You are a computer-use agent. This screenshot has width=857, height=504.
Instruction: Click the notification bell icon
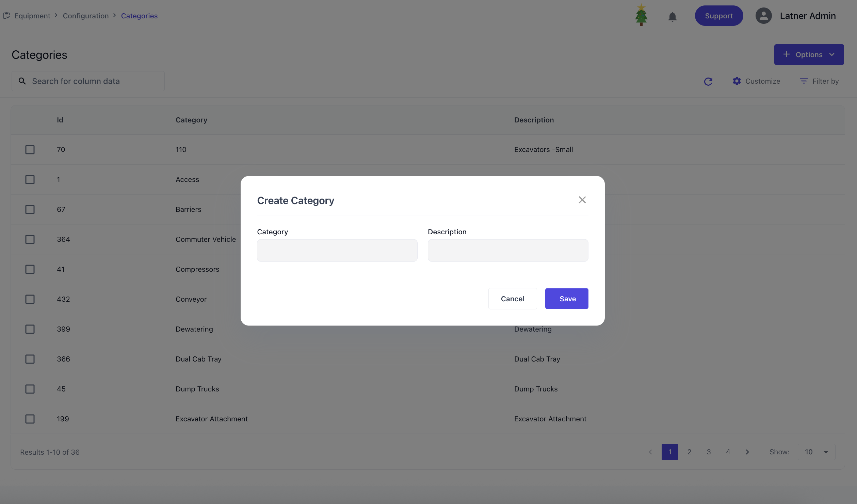[672, 16]
